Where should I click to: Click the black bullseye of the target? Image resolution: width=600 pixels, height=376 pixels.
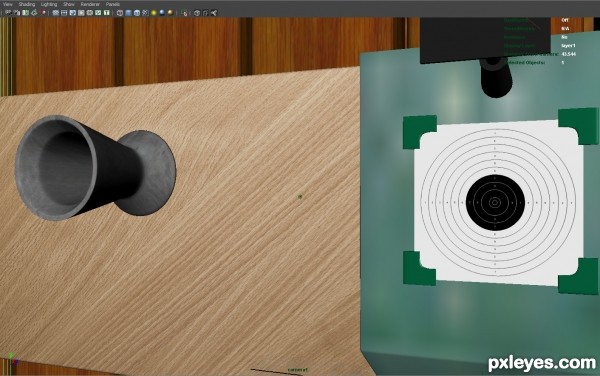[x=495, y=202]
